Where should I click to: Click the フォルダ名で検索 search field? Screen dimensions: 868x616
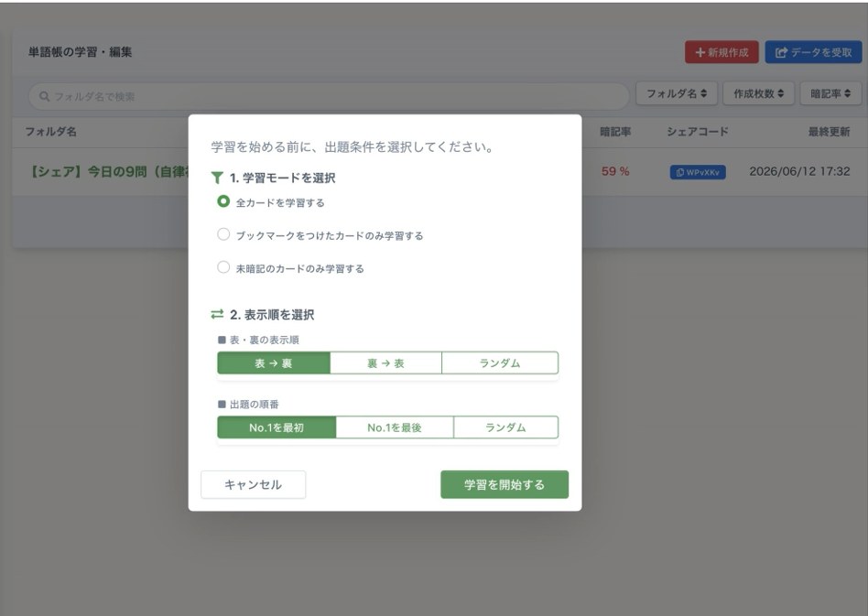click(x=329, y=96)
